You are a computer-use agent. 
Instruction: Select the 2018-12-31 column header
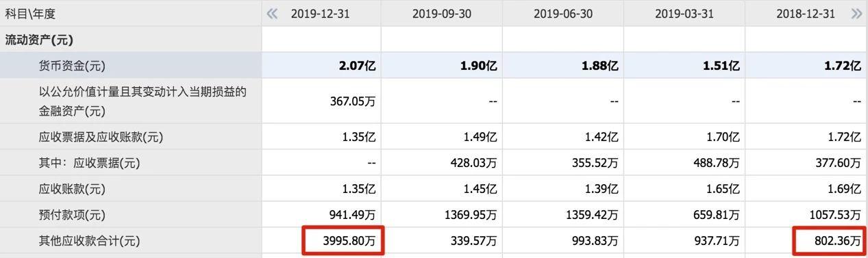(x=806, y=14)
